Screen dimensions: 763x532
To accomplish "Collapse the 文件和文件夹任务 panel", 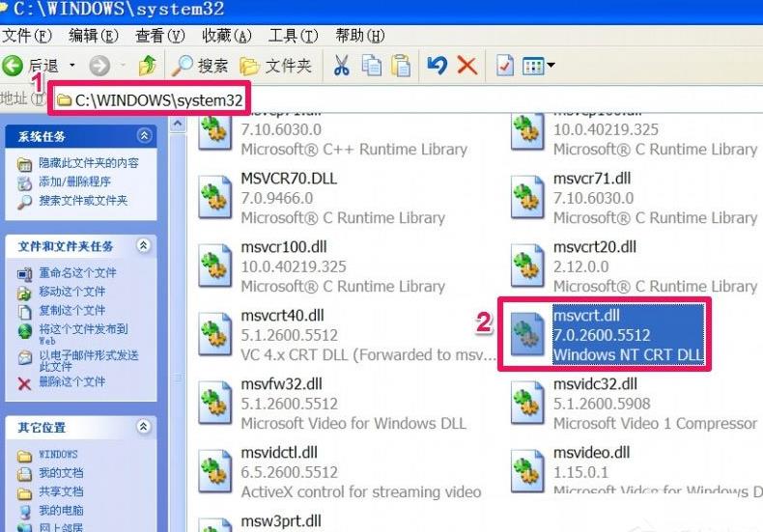I will (x=145, y=246).
